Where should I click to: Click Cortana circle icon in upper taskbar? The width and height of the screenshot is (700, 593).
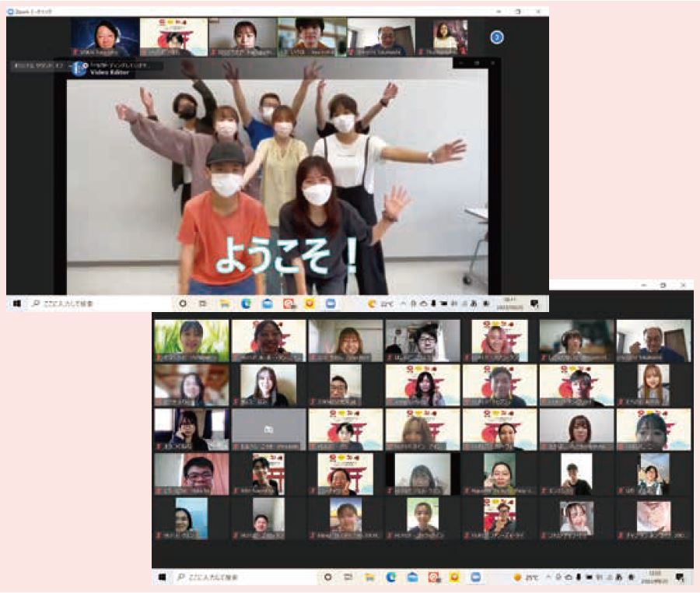pos(183,304)
